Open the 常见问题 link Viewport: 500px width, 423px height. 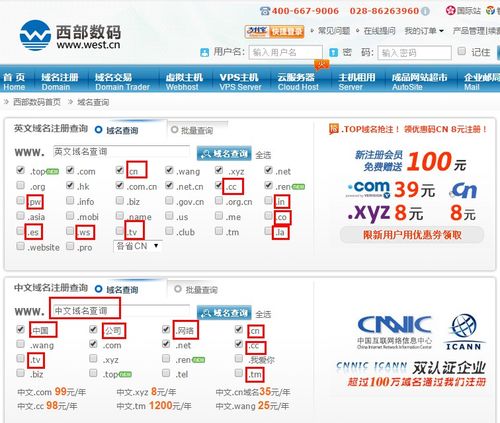[334, 31]
